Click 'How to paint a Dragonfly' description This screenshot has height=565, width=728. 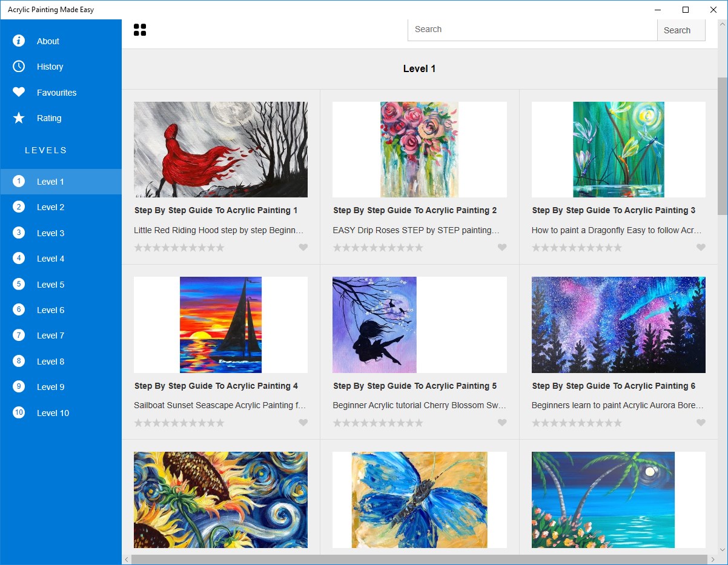pos(617,230)
